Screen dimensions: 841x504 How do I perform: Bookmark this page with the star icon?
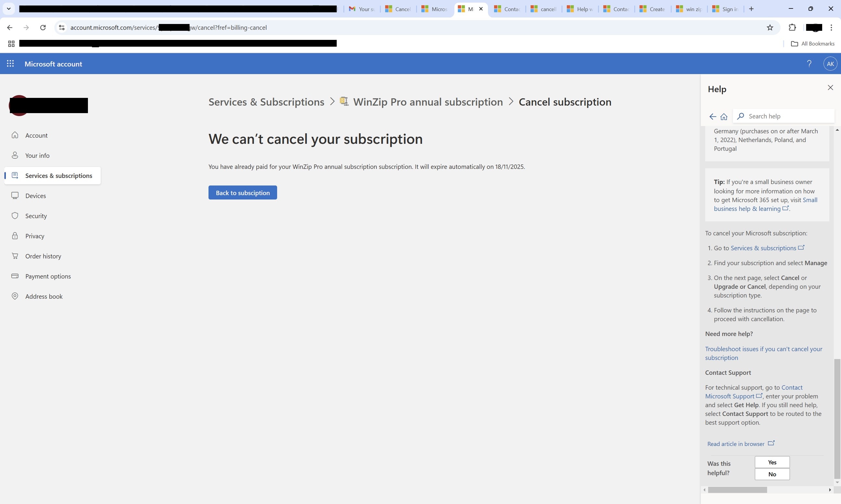[x=770, y=28]
